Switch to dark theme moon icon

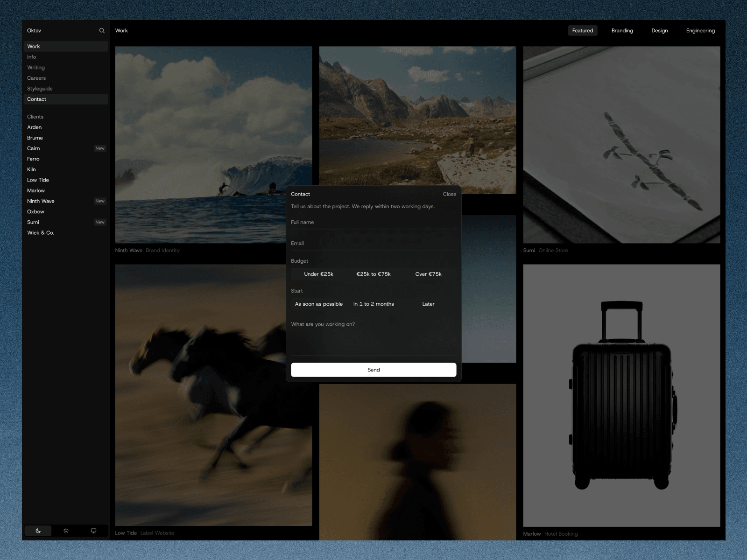(38, 531)
